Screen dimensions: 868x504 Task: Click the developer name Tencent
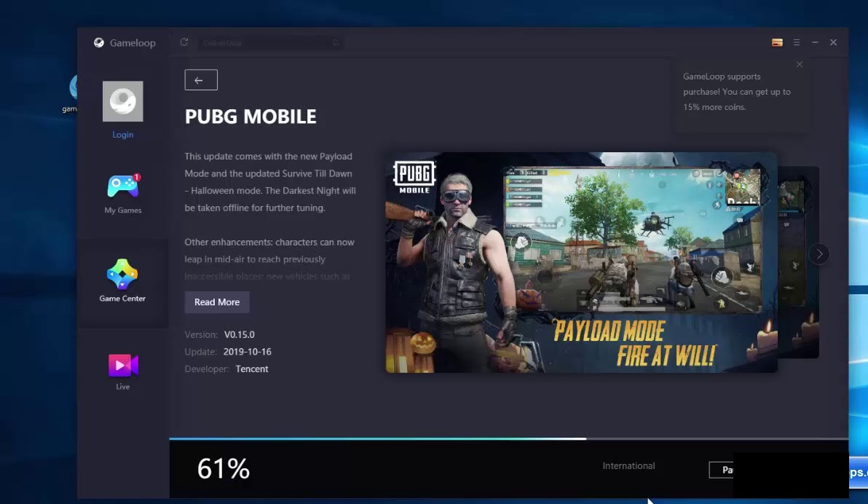click(x=252, y=369)
